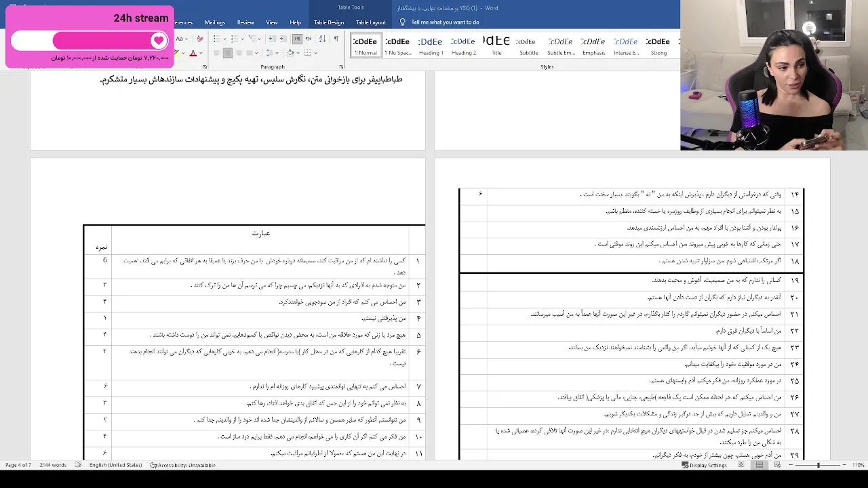This screenshot has height=488, width=868.
Task: Set left-to-right text direction
Action: point(297,39)
